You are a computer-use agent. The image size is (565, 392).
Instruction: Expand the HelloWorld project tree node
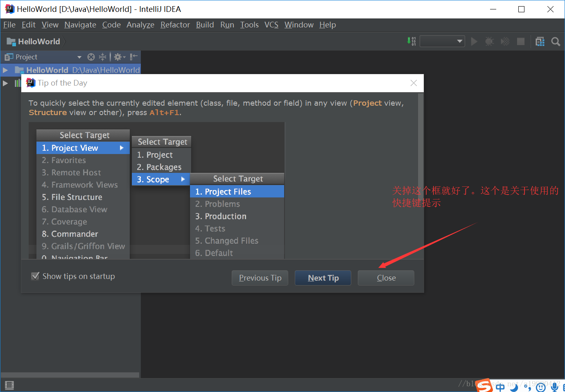point(5,70)
